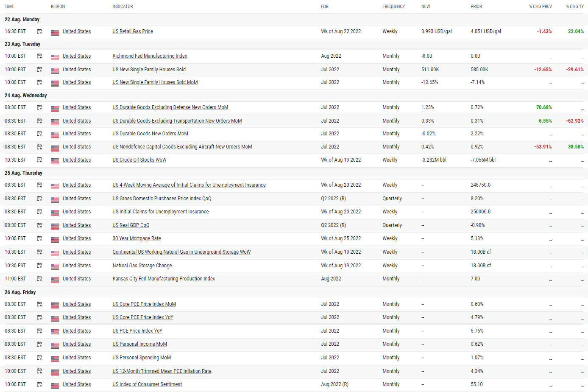Click the REGION column header
The height and width of the screenshot is (392, 588).
[58, 6]
